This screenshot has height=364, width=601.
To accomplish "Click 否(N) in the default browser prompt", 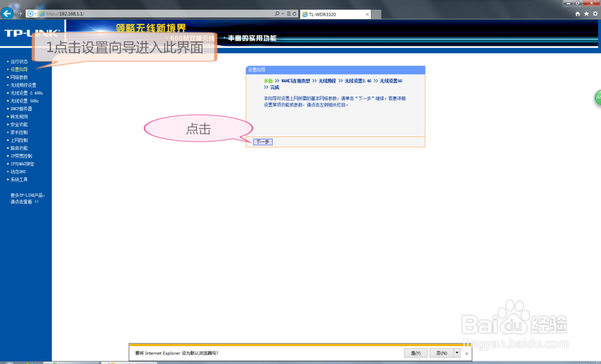I will (x=442, y=353).
